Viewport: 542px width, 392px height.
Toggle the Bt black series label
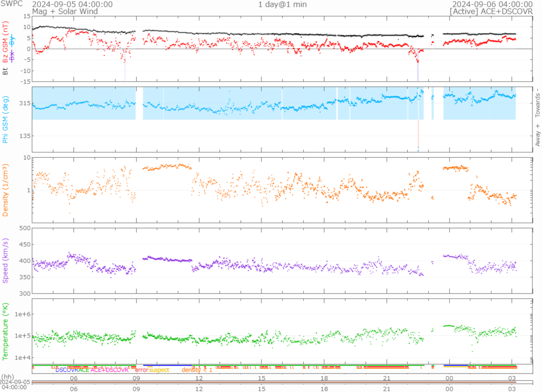6,69
